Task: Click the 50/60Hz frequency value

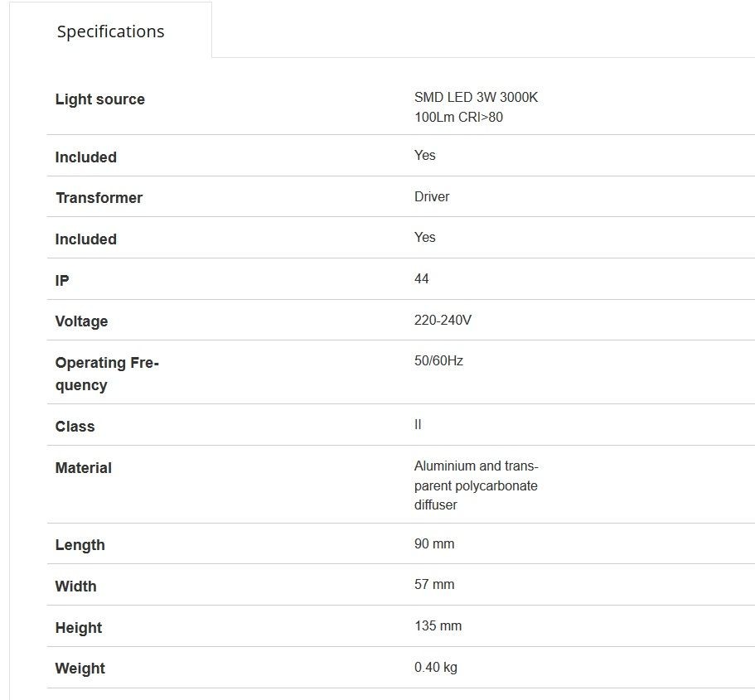Action: (438, 360)
